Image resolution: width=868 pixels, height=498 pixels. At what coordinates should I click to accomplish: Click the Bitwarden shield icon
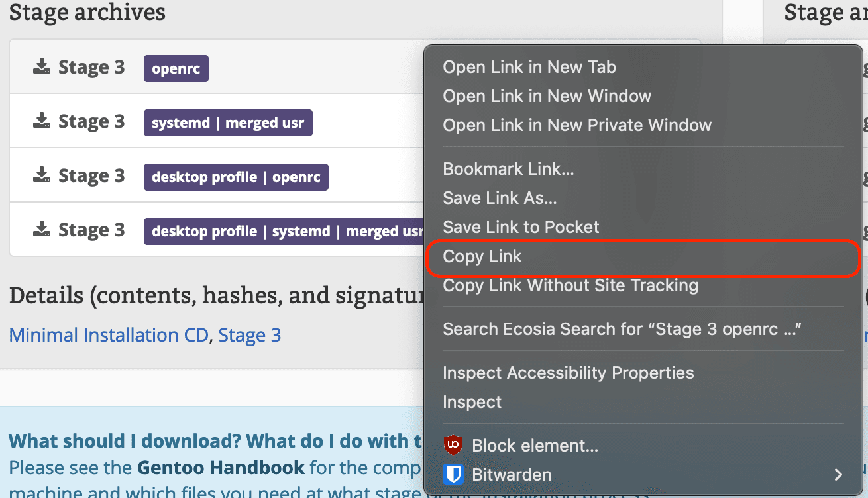click(x=453, y=474)
